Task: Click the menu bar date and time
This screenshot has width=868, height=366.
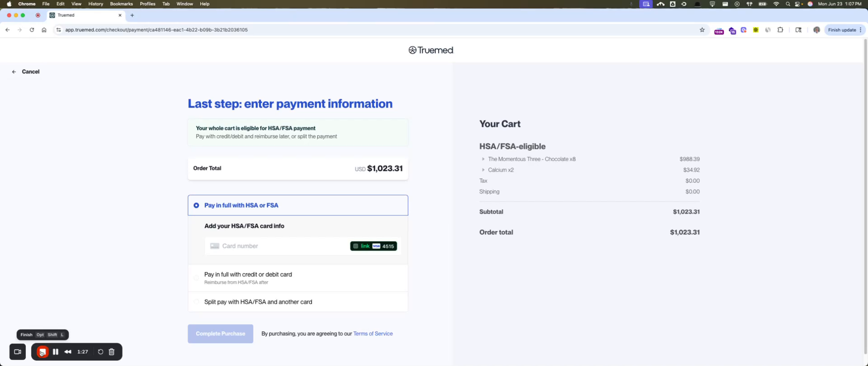Action: [x=840, y=4]
